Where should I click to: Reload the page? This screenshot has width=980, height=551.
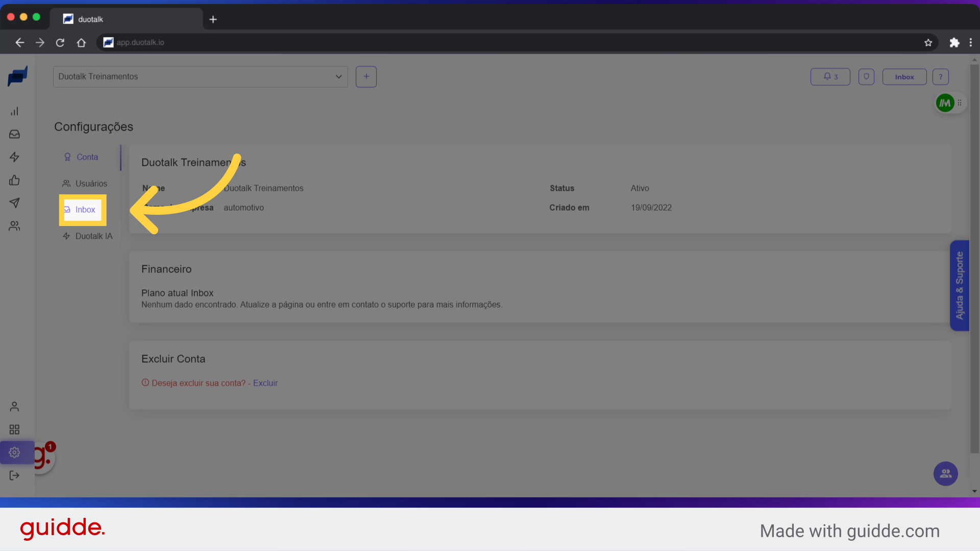[60, 43]
